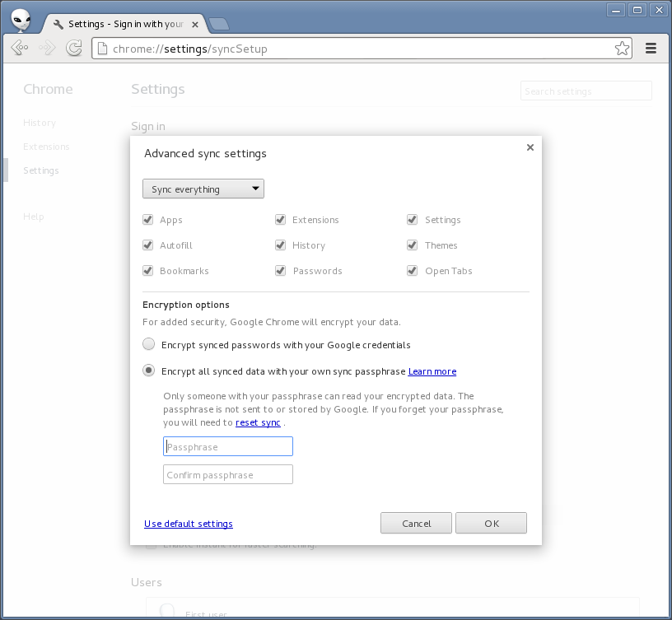Click the Passphrase input field
672x620 pixels.
(x=227, y=445)
